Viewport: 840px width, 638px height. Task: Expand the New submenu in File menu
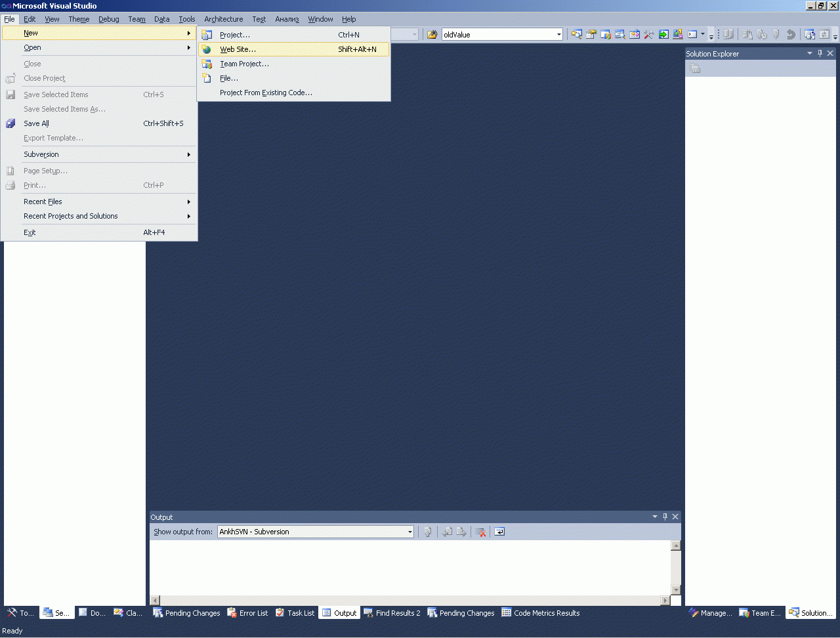click(x=98, y=33)
